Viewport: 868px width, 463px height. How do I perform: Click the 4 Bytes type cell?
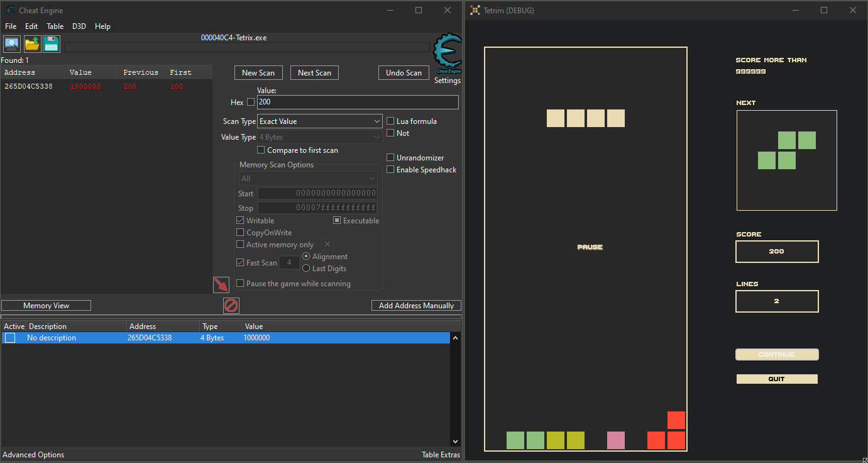(x=212, y=338)
